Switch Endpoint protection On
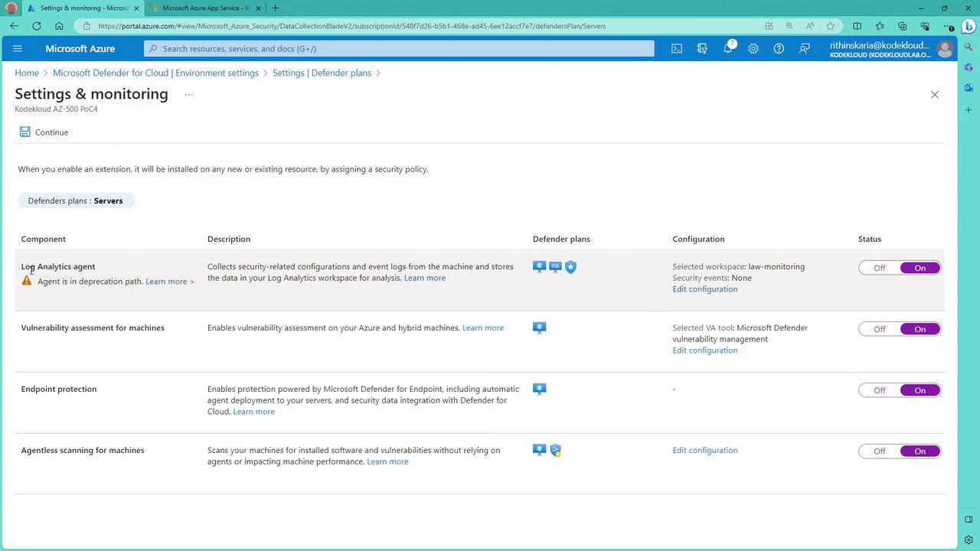The image size is (980, 551). click(x=920, y=390)
